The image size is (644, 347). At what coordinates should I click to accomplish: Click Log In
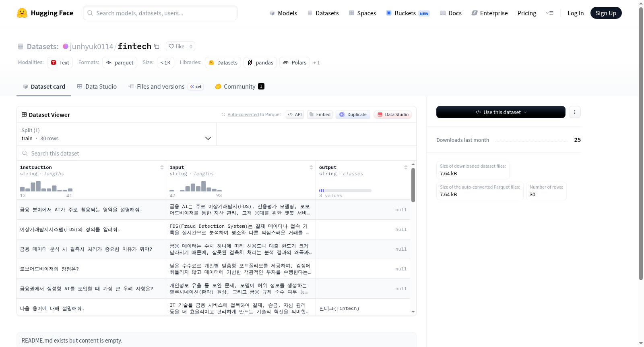tap(576, 13)
